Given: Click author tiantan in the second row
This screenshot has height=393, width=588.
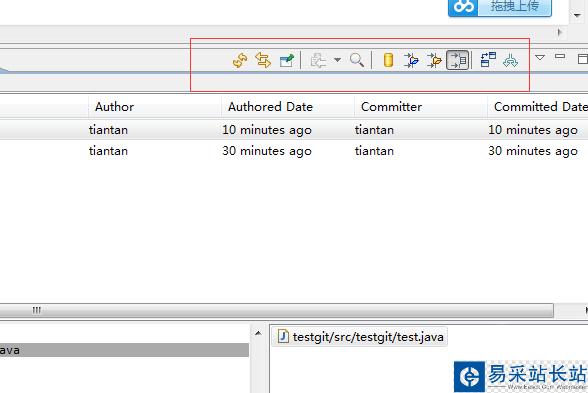Looking at the screenshot, I should tap(108, 151).
